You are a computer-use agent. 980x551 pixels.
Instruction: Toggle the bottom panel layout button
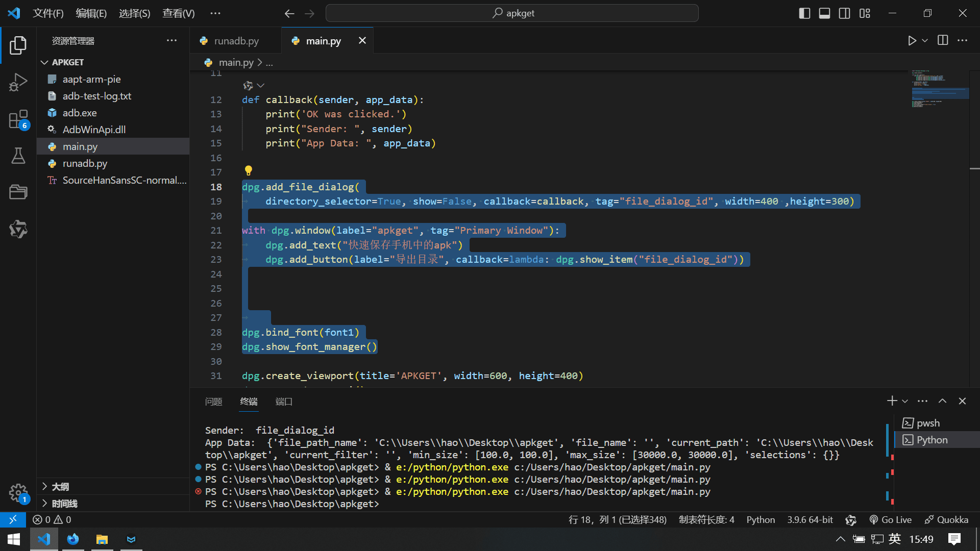824,13
